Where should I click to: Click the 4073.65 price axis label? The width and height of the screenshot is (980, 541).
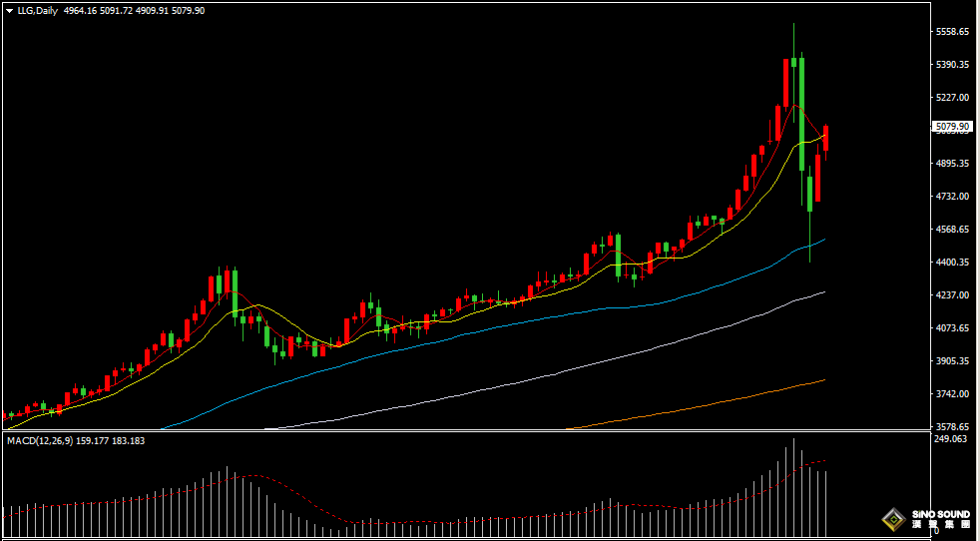[952, 327]
